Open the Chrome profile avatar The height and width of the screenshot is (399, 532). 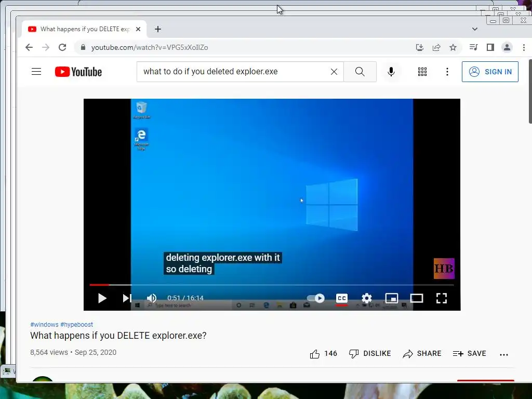click(x=507, y=47)
